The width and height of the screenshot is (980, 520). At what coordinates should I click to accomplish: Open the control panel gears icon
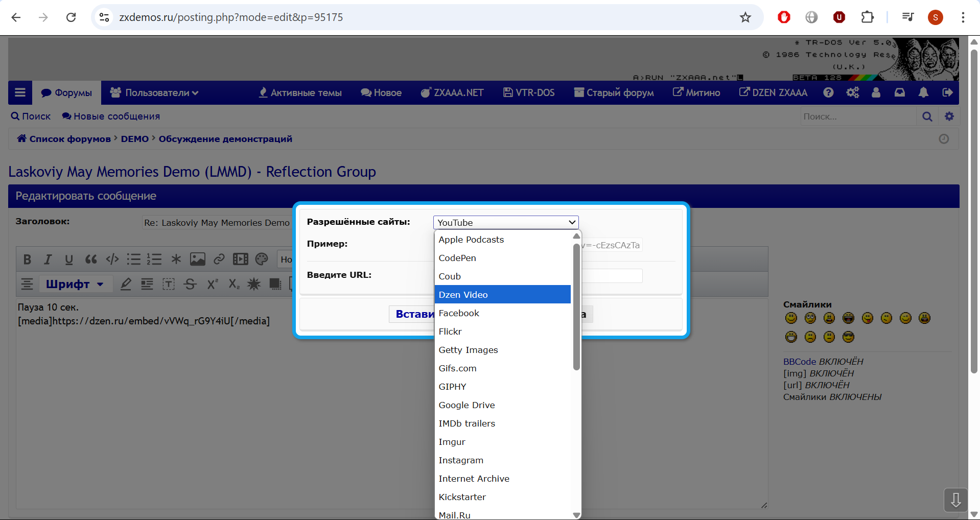(852, 92)
